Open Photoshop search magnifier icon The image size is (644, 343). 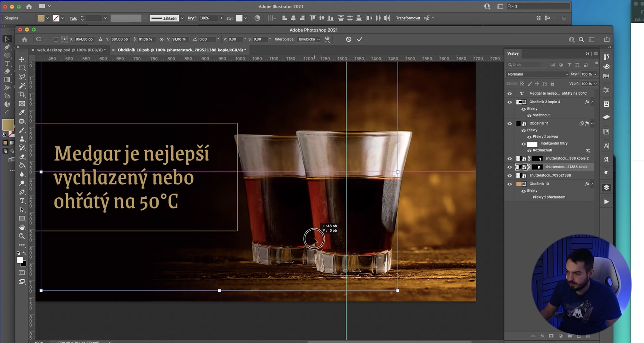(x=581, y=40)
